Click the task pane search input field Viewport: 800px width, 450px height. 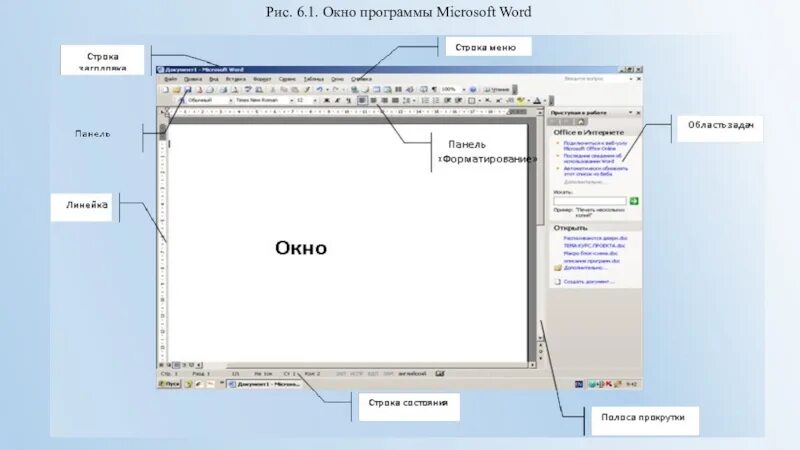click(590, 201)
